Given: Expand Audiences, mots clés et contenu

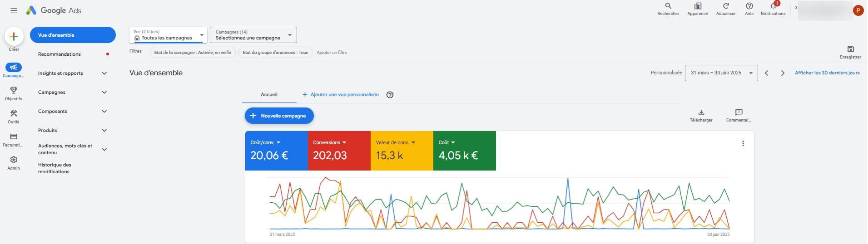Looking at the screenshot, I should point(104,149).
